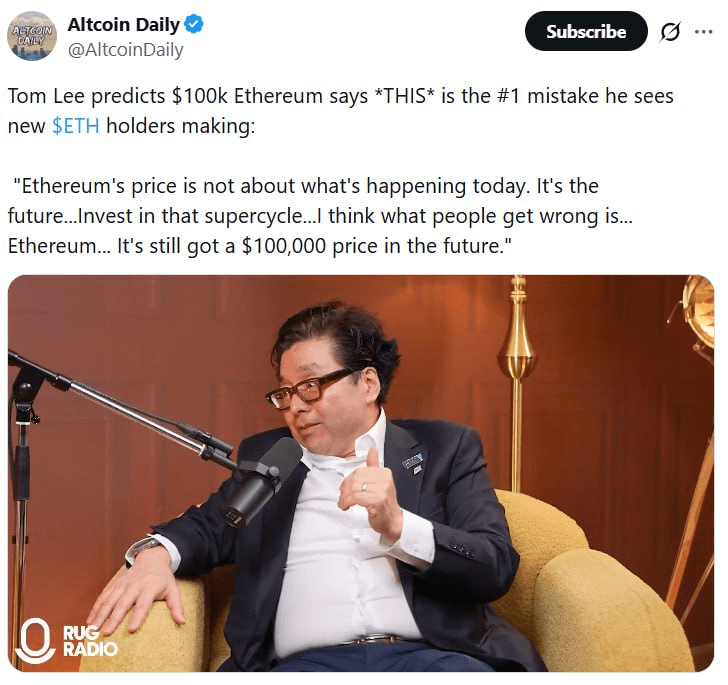728x685 pixels.
Task: Open the @AltcoinDaily handle link
Action: click(126, 50)
